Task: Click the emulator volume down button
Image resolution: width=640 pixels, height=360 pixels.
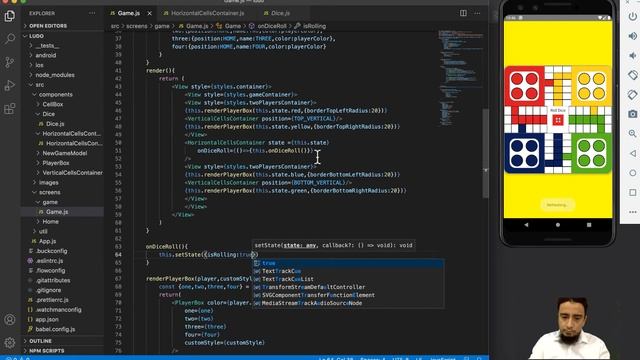Action: 633,56
